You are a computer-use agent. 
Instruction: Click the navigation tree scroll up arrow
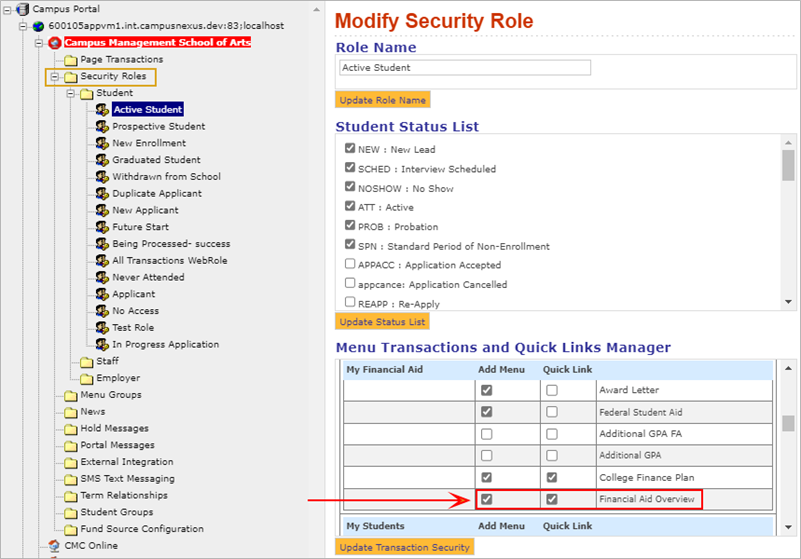coord(316,9)
